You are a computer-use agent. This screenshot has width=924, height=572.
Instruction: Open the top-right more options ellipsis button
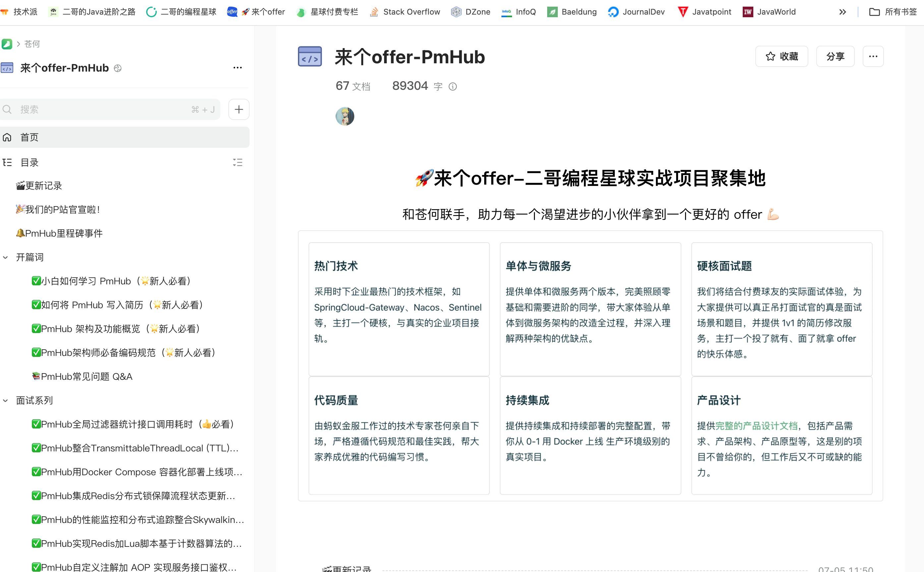[x=873, y=56]
